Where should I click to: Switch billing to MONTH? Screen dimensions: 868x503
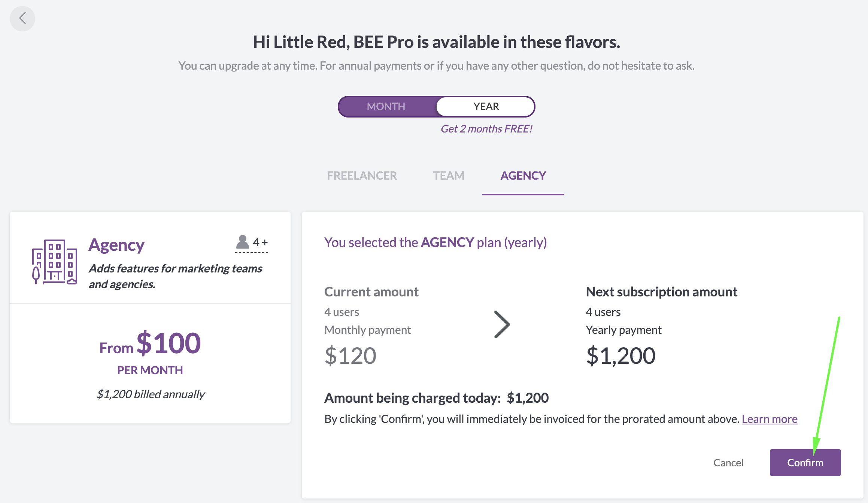(386, 107)
